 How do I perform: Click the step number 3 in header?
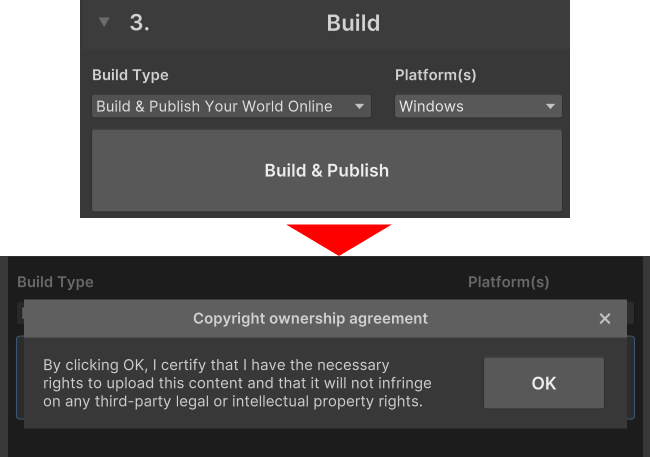pyautogui.click(x=140, y=23)
